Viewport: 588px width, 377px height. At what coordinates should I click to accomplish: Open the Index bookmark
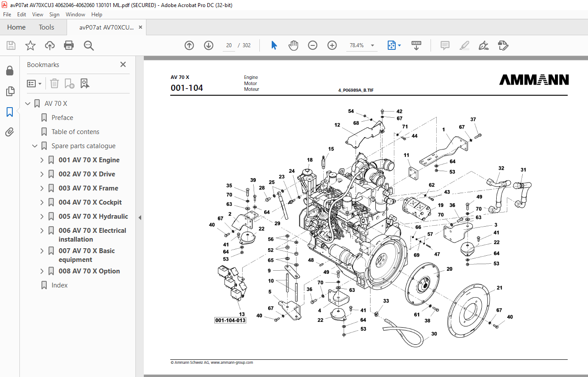[x=60, y=285]
